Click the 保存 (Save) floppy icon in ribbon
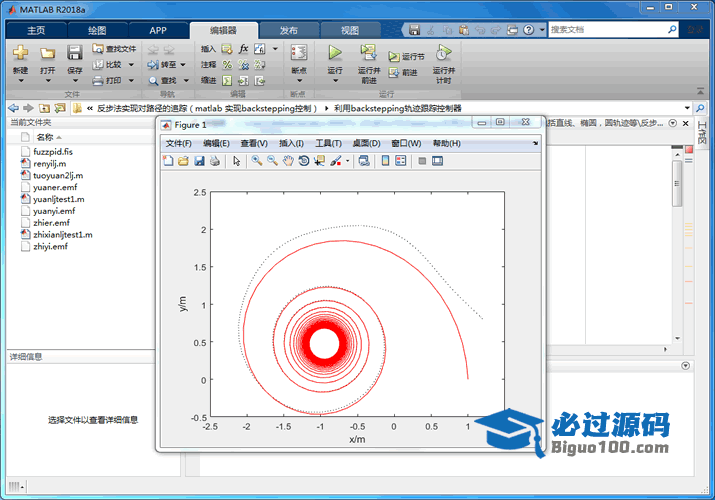The width and height of the screenshot is (715, 500). click(x=75, y=52)
